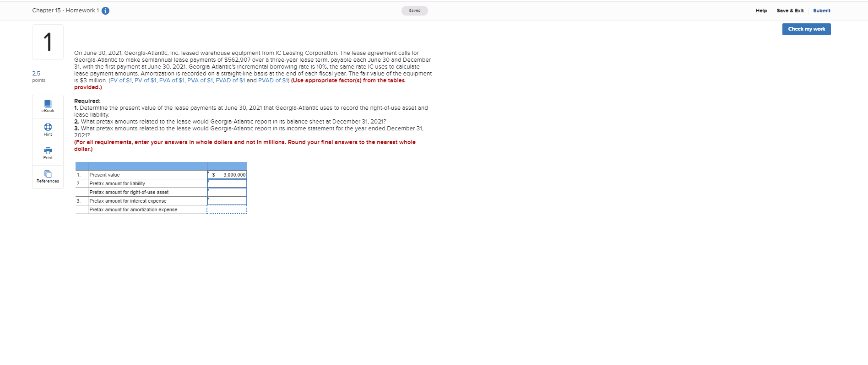Click the Check my work button

point(807,29)
